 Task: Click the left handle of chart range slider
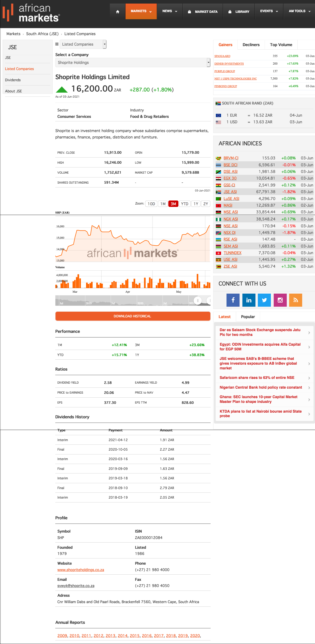(198, 300)
